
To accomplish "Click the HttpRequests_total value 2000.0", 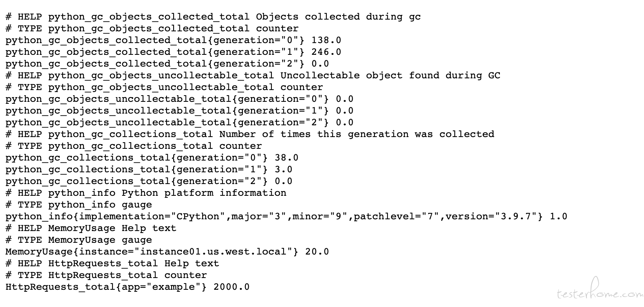I will click(231, 287).
